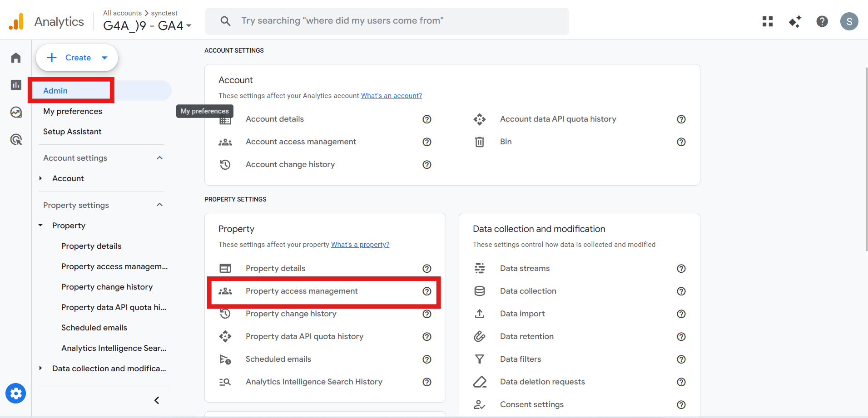Open Consent settings
Image resolution: width=868 pixels, height=418 pixels.
(x=532, y=404)
